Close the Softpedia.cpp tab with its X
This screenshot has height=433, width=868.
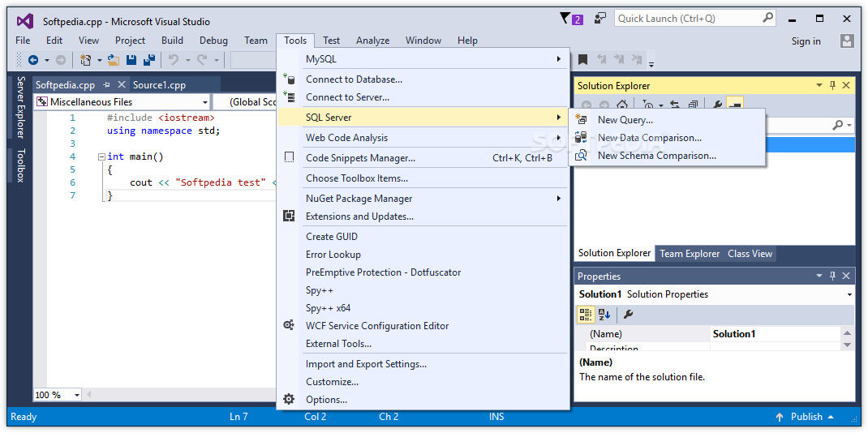(121, 85)
